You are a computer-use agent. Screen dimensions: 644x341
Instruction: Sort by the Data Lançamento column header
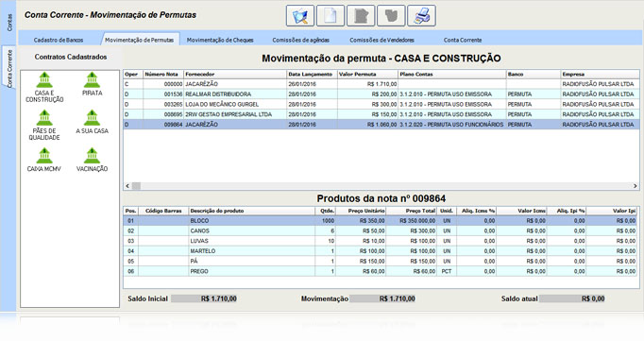click(x=313, y=75)
